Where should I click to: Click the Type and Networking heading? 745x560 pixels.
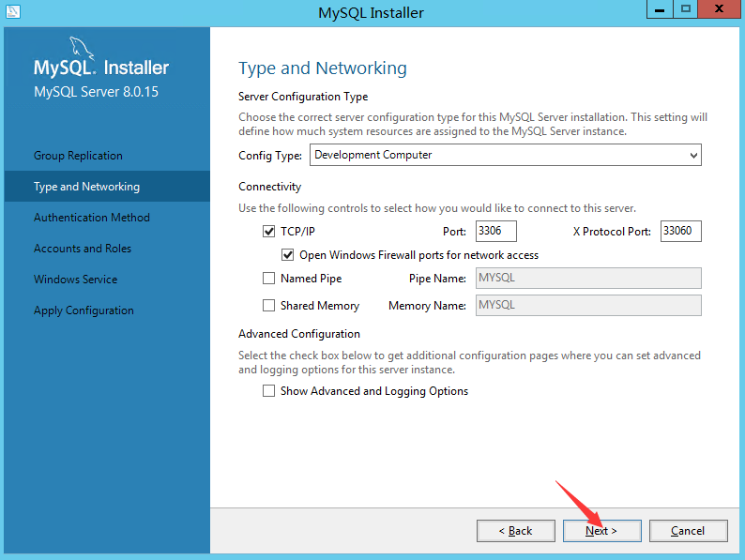[x=323, y=68]
